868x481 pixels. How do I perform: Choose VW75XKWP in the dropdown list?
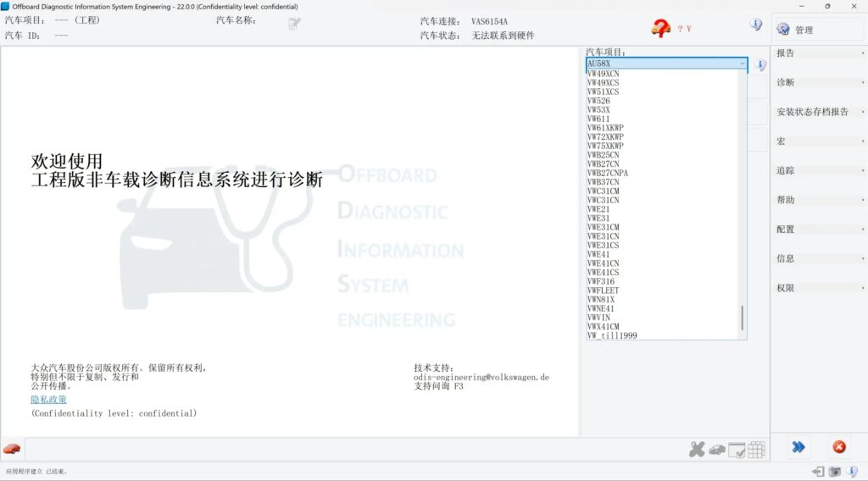(662, 146)
